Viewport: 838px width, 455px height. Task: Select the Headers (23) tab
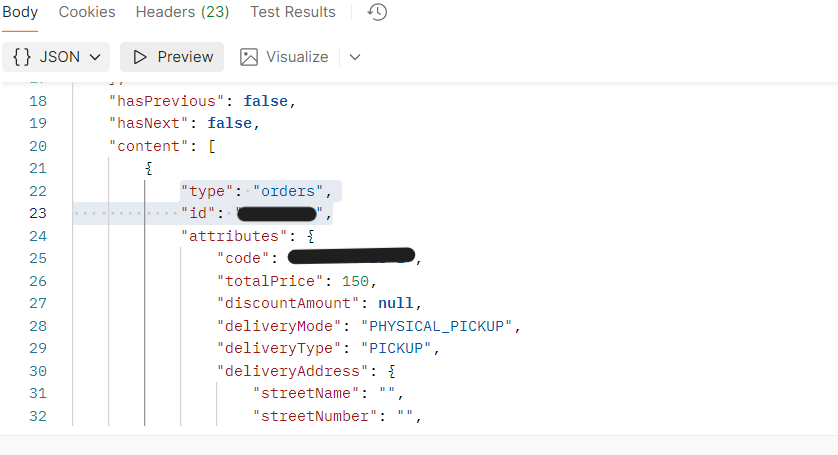(x=182, y=13)
